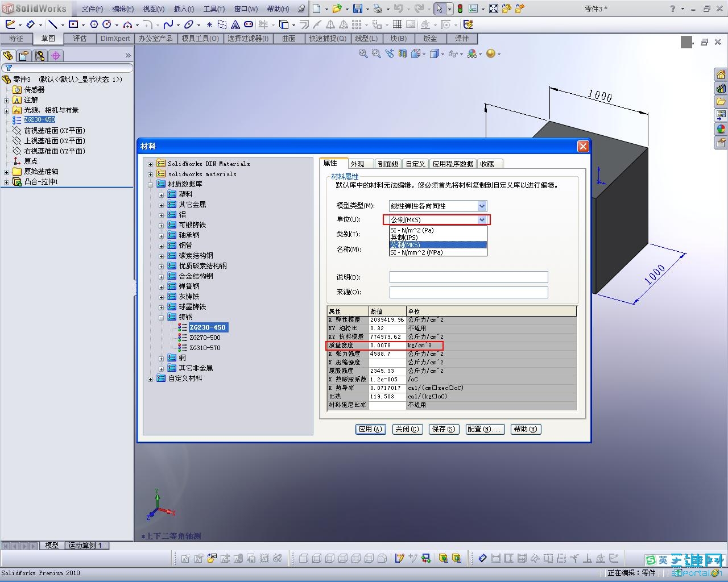Open the PropertyManager tab icon

23,56
